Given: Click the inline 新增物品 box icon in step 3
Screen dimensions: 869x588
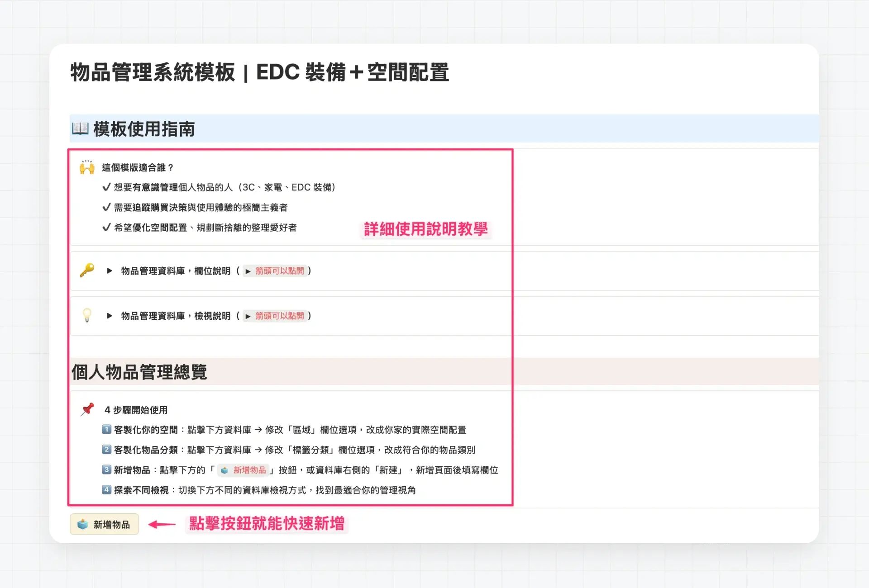Looking at the screenshot, I should pos(224,470).
